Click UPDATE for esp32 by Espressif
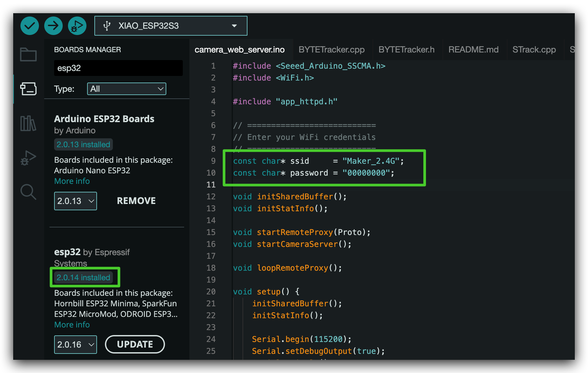The width and height of the screenshot is (588, 373). pyautogui.click(x=135, y=344)
